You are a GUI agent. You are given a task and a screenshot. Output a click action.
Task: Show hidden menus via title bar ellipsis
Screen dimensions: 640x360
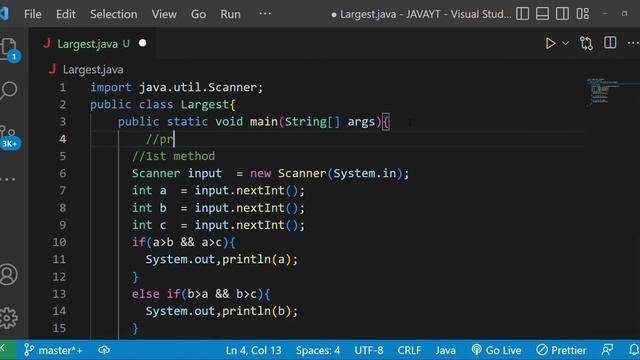265,14
